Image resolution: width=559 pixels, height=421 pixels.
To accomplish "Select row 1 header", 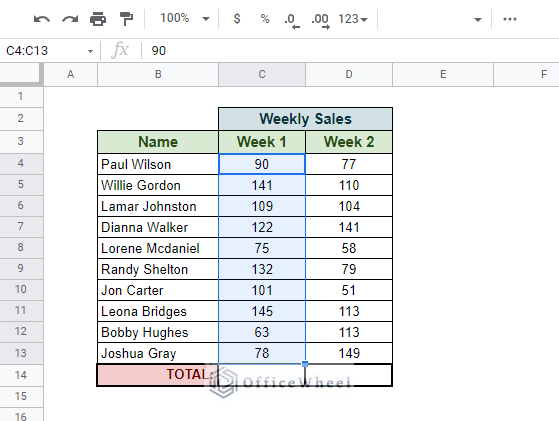I will pos(21,96).
